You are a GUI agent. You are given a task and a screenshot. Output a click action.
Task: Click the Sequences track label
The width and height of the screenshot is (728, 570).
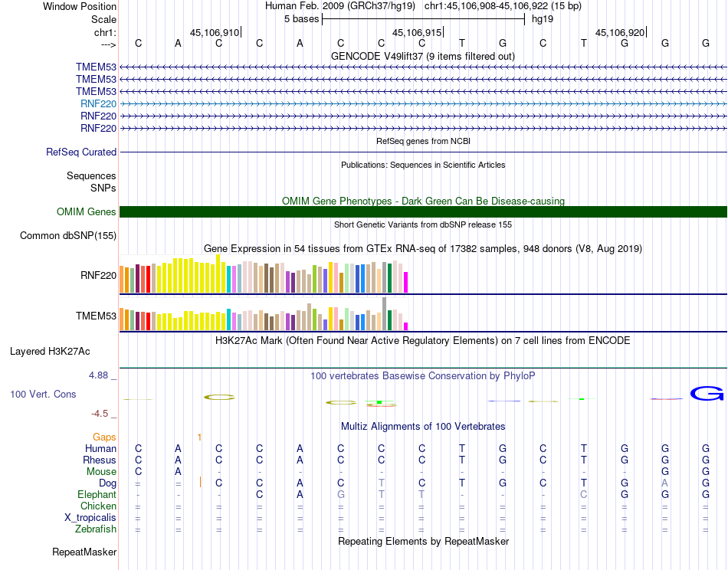coord(91,175)
